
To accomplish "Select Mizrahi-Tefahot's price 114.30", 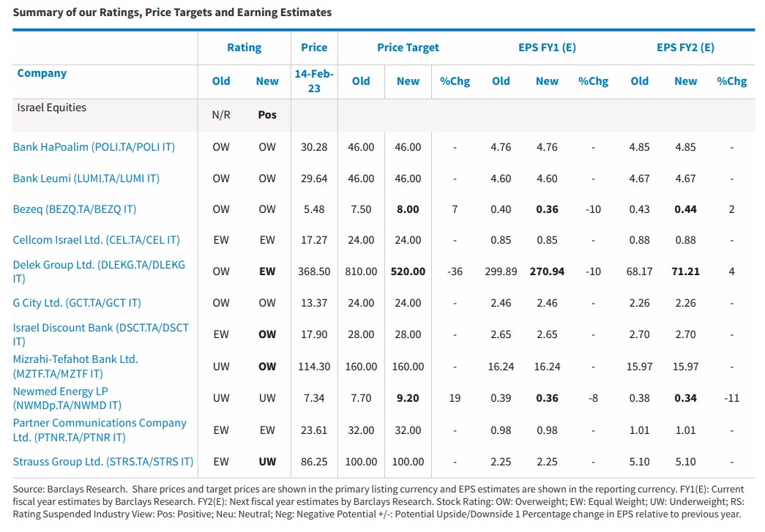I will 314,366.
